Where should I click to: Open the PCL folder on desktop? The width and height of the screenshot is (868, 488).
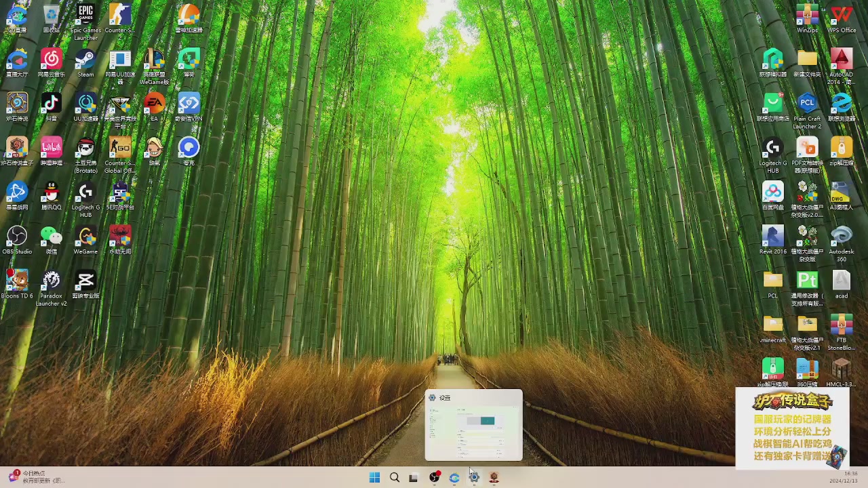pos(773,284)
